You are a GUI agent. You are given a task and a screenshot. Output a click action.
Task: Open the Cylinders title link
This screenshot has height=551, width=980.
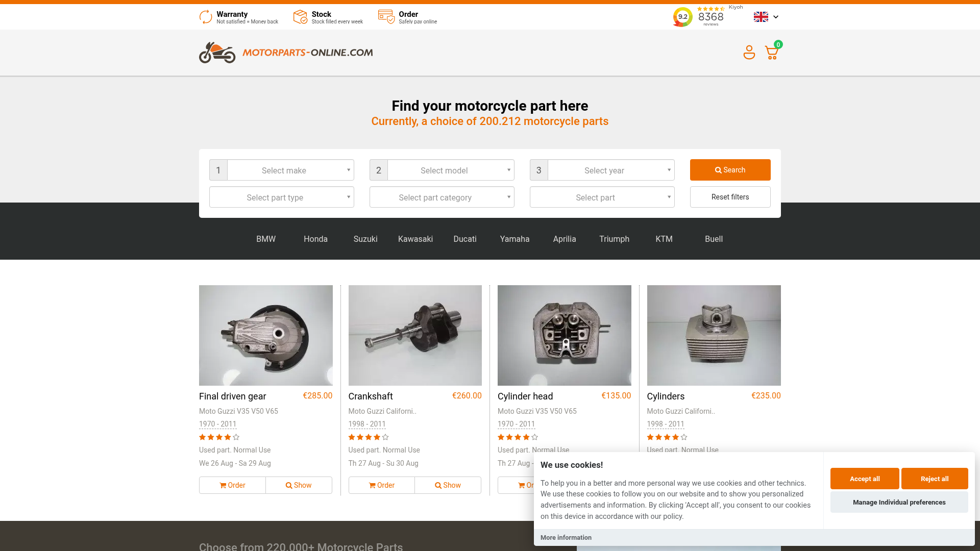click(x=666, y=396)
